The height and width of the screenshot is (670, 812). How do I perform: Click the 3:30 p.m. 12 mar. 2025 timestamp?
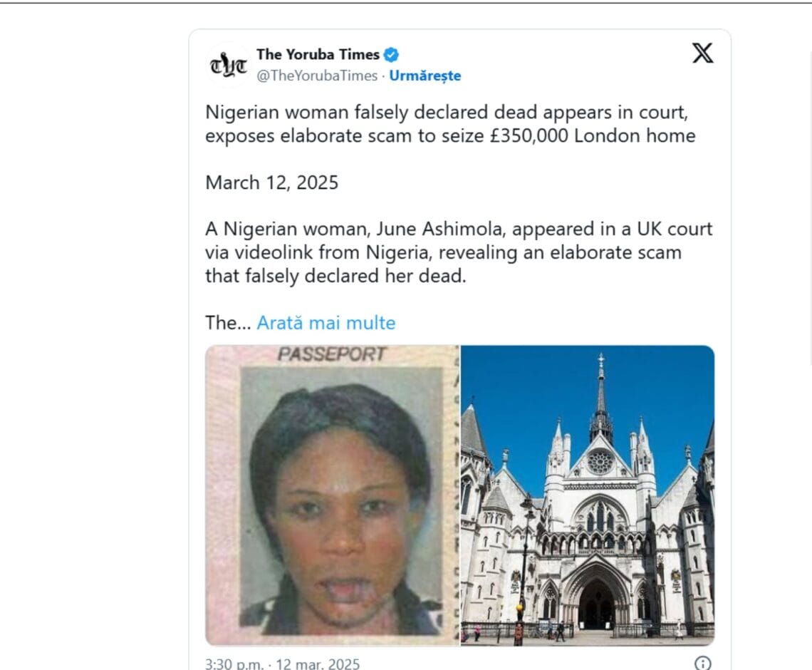tap(283, 664)
